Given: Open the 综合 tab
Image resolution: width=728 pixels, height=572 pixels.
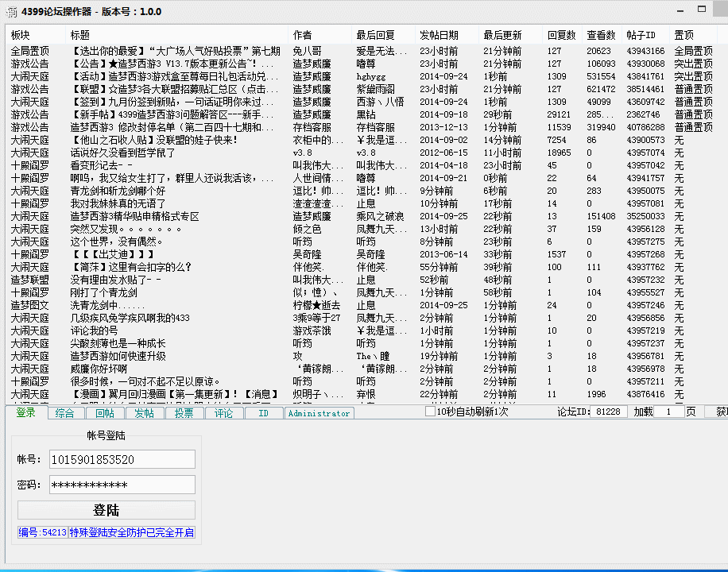Looking at the screenshot, I should [x=65, y=413].
